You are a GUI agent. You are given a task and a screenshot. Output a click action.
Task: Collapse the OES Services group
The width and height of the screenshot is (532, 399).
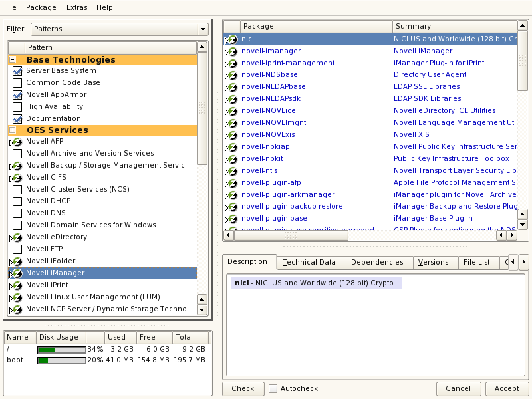[x=13, y=130]
